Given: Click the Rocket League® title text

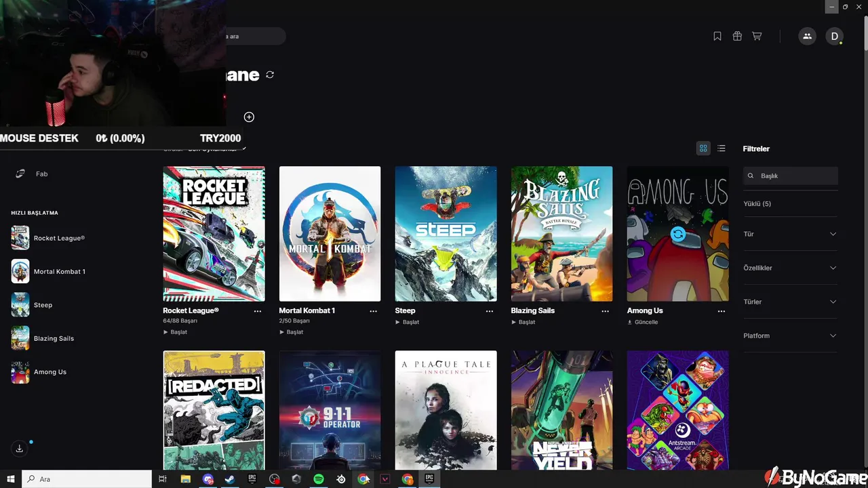Looking at the screenshot, I should point(191,310).
